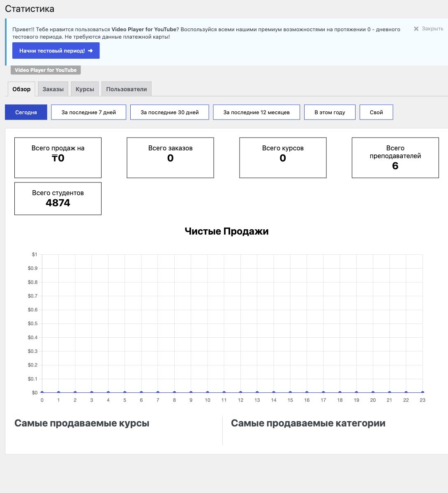Screen dimensions: 448x493
Task: Click the chart data point at hour 0
Action: click(x=42, y=393)
